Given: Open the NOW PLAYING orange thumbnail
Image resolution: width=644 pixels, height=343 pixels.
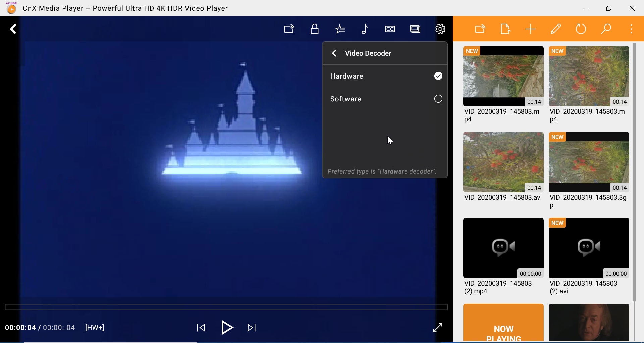Looking at the screenshot, I should [x=503, y=323].
